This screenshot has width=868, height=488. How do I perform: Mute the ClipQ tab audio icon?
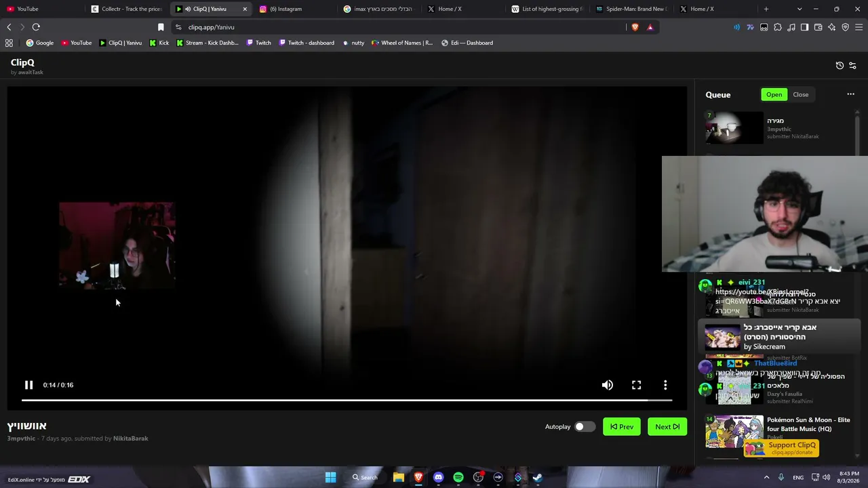pos(188,9)
